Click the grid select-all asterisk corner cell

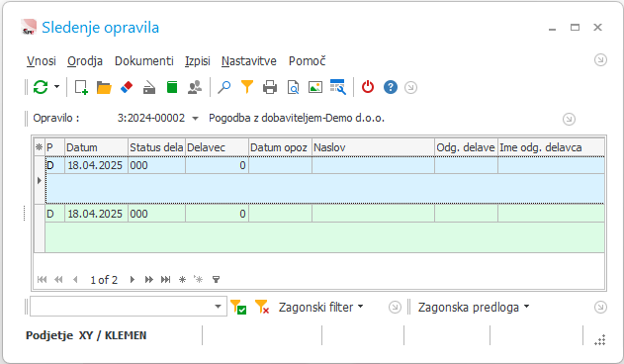(39, 147)
